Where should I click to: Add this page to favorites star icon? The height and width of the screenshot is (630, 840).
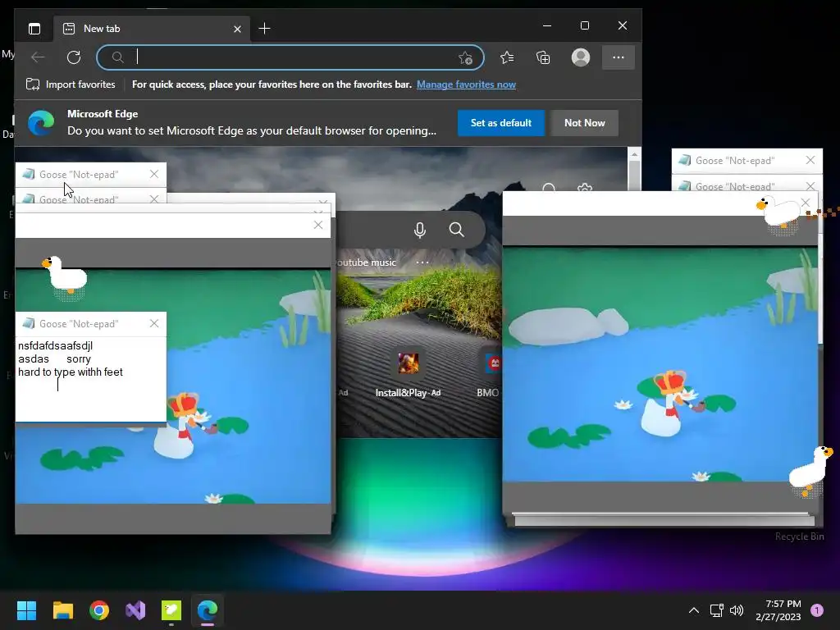click(x=466, y=58)
